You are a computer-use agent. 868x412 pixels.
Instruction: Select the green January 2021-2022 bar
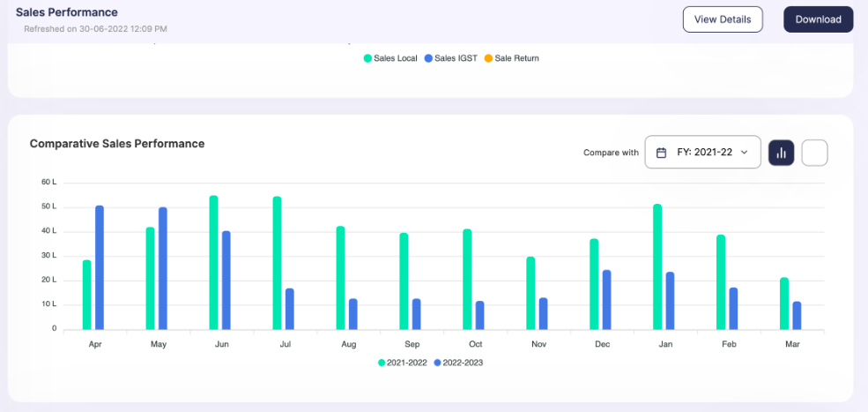click(657, 267)
